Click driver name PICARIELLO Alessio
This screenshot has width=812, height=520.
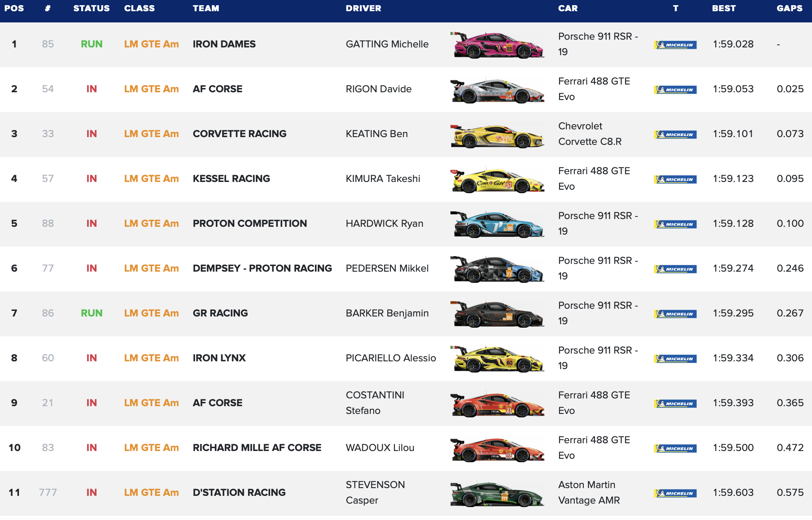coord(391,358)
